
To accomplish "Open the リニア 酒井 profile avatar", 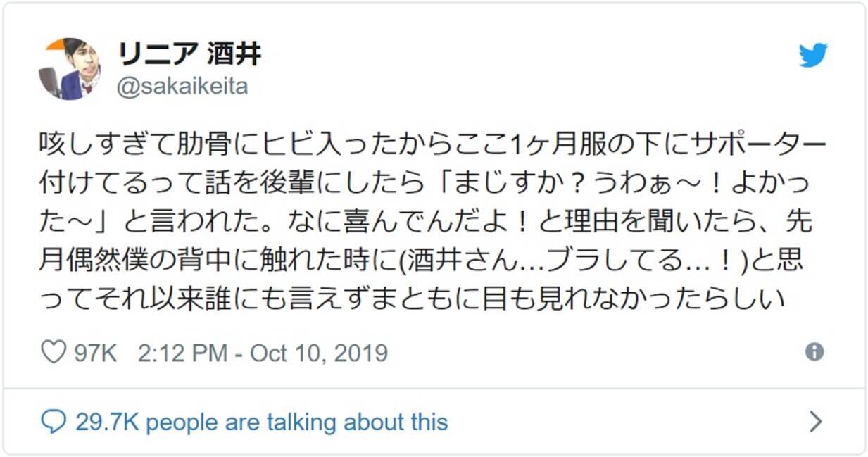I will click(x=69, y=69).
